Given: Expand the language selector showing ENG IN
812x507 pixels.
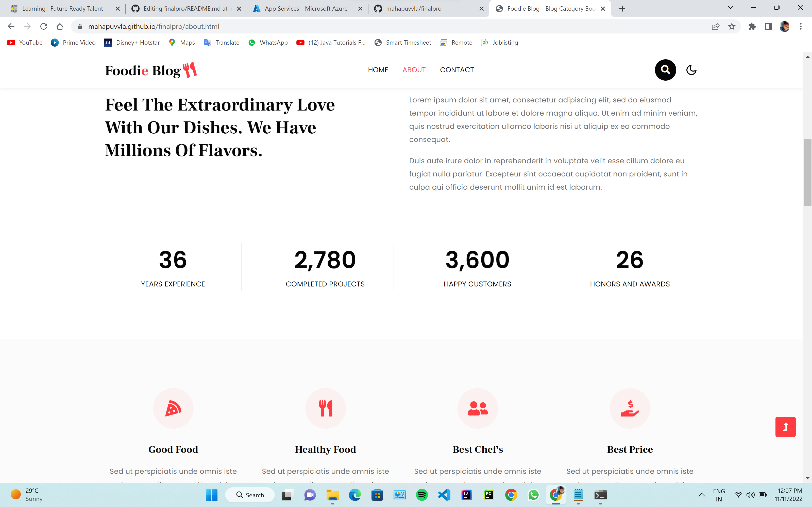Looking at the screenshot, I should point(719,495).
